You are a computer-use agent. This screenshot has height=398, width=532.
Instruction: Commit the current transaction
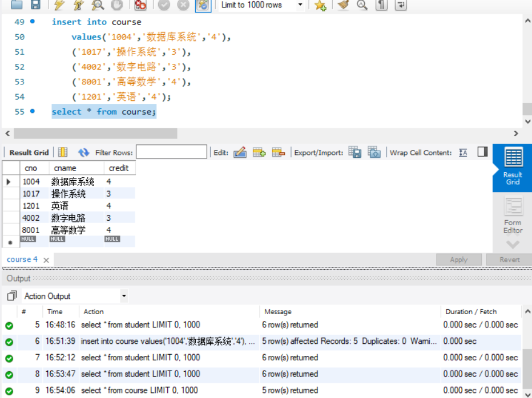[x=164, y=5]
